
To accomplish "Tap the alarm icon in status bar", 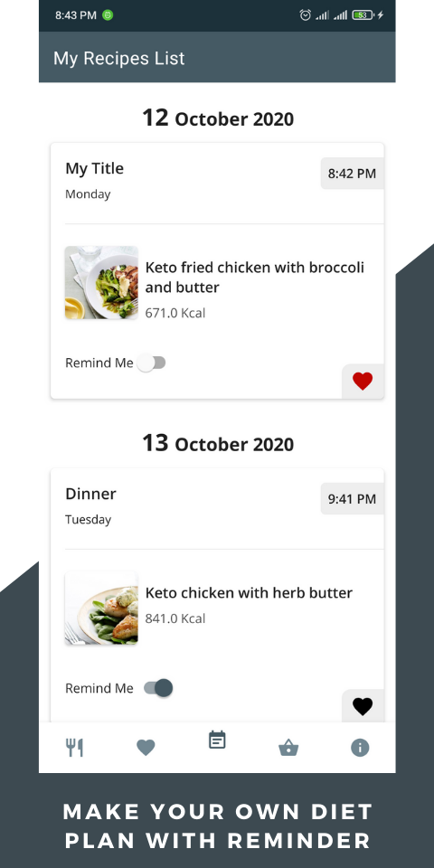I will [x=305, y=15].
